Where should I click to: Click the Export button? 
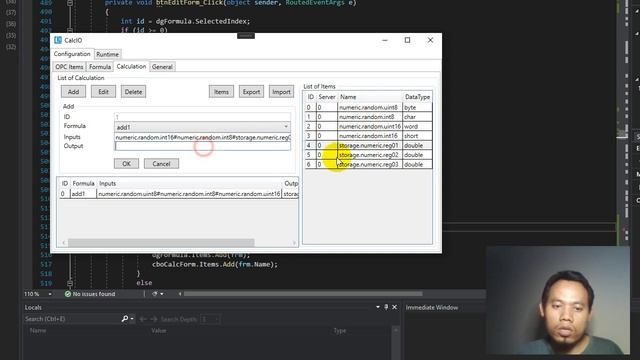pyautogui.click(x=251, y=92)
